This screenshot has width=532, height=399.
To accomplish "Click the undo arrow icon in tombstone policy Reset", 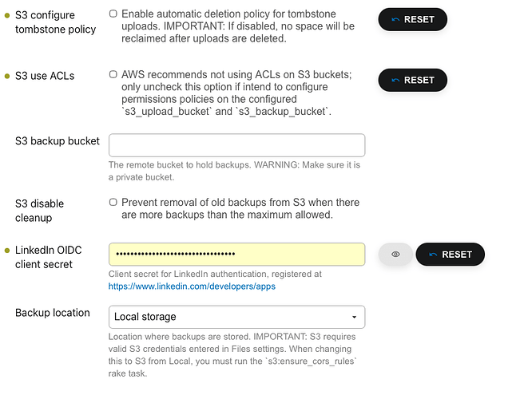I will click(395, 20).
